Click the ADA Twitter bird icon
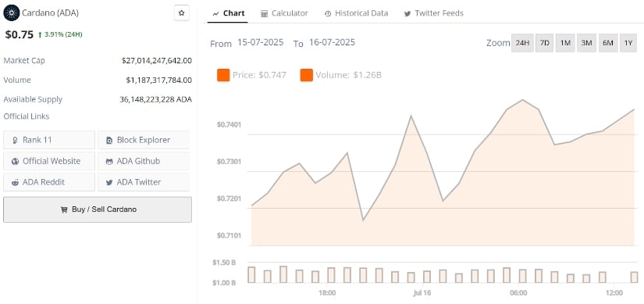 point(109,182)
